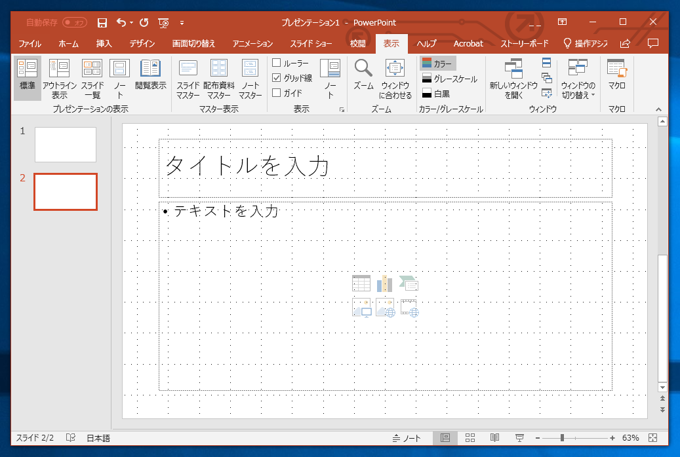
Task: Open the Slide Master (スライドマスター)
Action: [x=188, y=70]
